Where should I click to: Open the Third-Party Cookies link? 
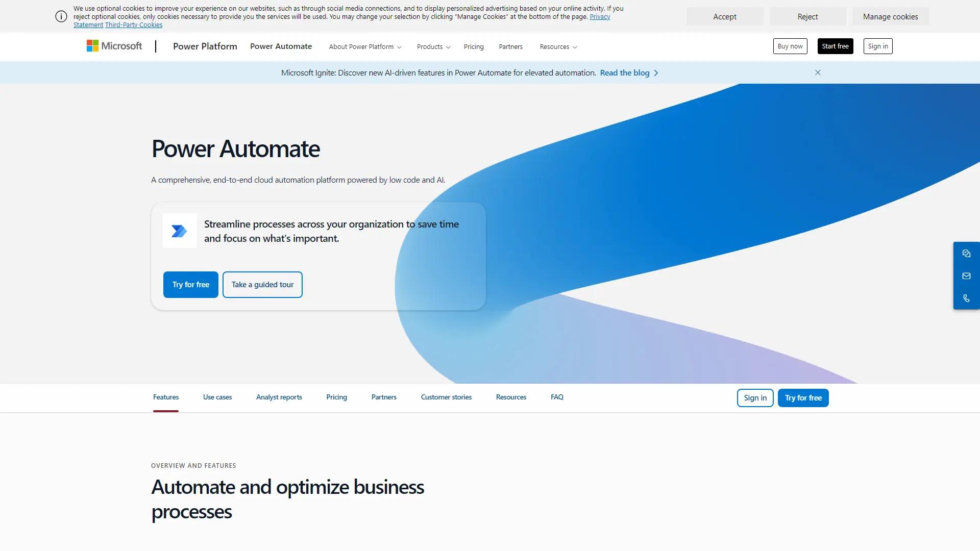(133, 24)
